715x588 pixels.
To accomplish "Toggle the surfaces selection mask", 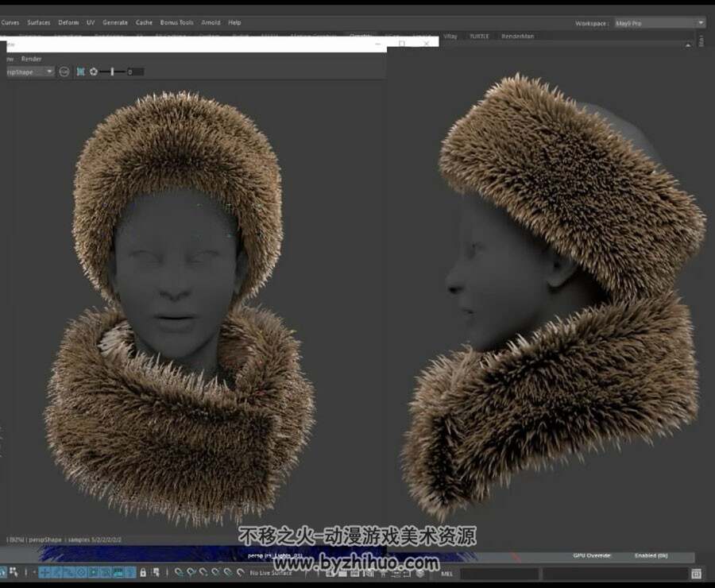I will click(x=81, y=572).
